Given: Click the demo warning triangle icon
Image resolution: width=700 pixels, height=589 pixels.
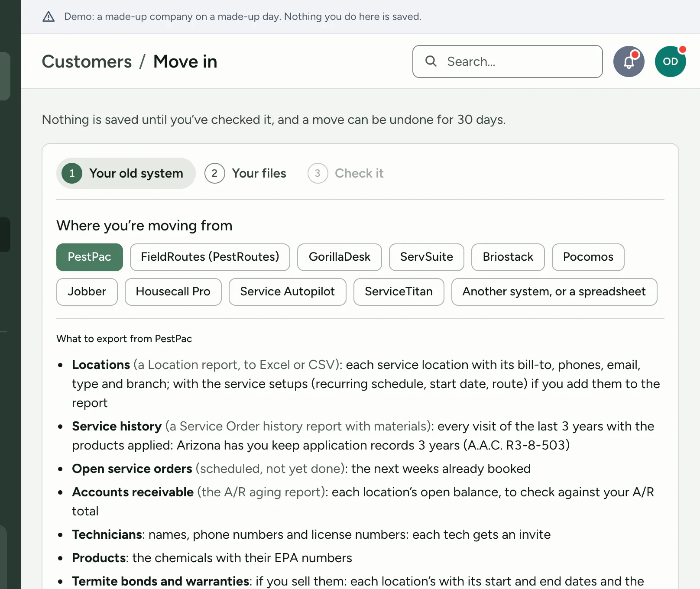Looking at the screenshot, I should click(49, 16).
